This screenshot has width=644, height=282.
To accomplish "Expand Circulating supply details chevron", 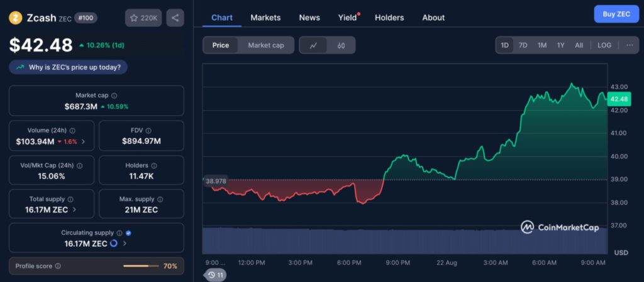I will pyautogui.click(x=125, y=243).
